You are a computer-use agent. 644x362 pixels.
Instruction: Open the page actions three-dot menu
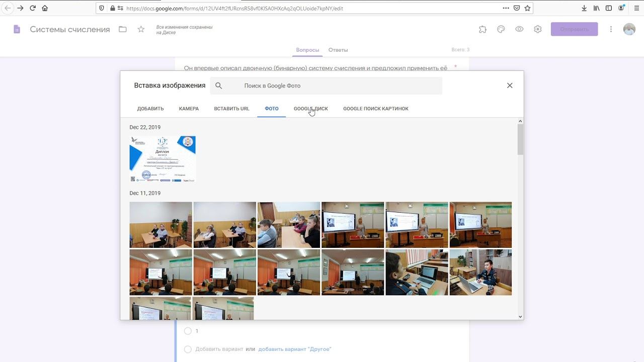point(506,8)
